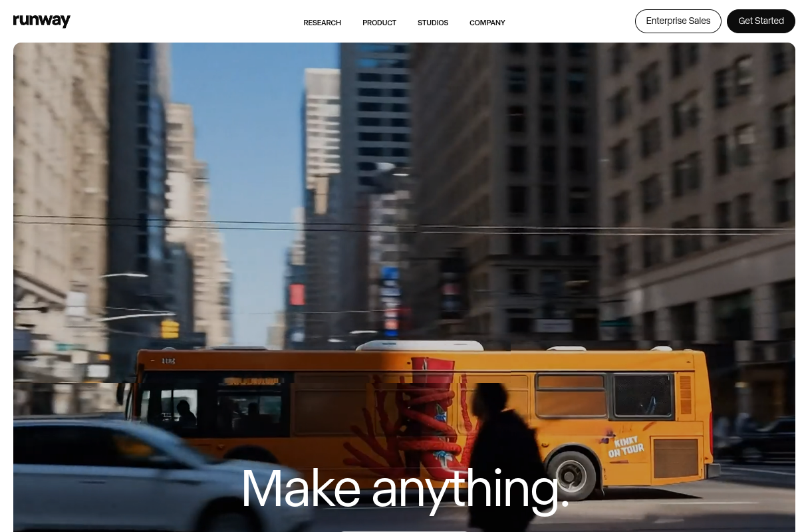The image size is (798, 532).
Task: Expand the Product navigation item
Action: [379, 23]
